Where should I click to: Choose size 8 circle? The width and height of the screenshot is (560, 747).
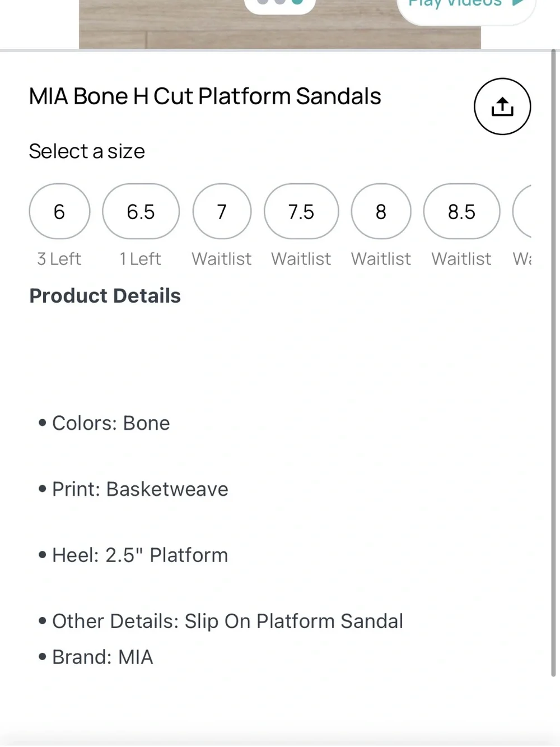(x=381, y=211)
